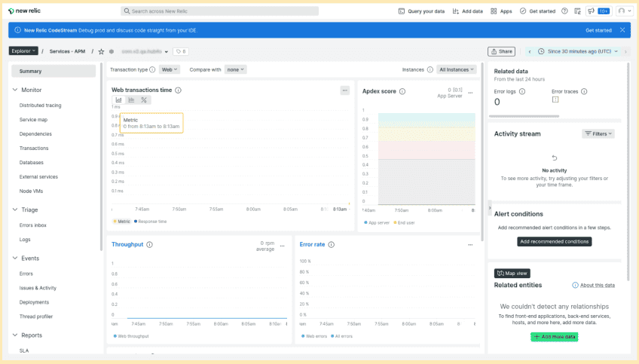639x364 pixels.
Task: Collapse the Monitor section
Action: (15, 90)
